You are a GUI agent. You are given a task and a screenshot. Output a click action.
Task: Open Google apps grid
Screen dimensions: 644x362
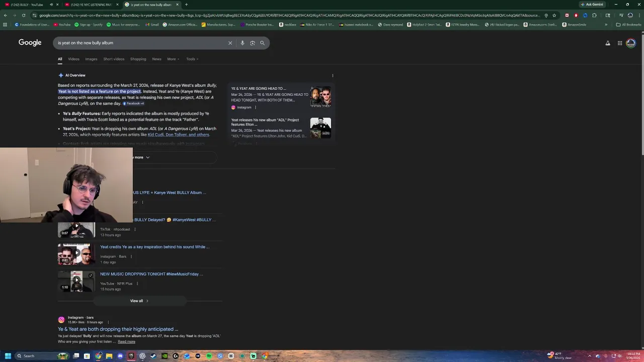(620, 43)
